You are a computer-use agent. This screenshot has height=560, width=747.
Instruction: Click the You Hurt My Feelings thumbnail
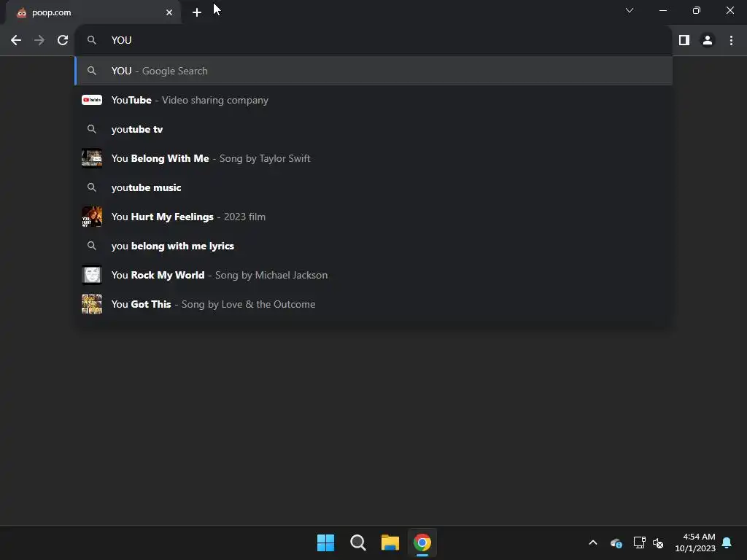92,217
